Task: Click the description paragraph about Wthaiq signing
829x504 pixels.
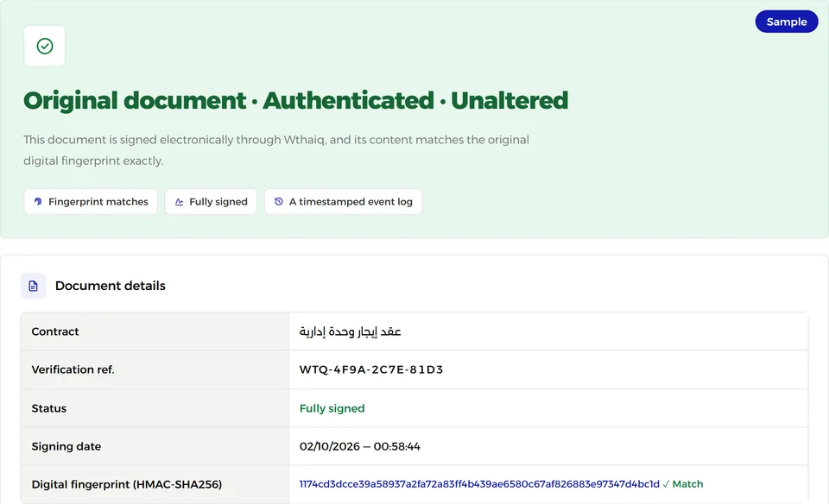Action: (276, 150)
